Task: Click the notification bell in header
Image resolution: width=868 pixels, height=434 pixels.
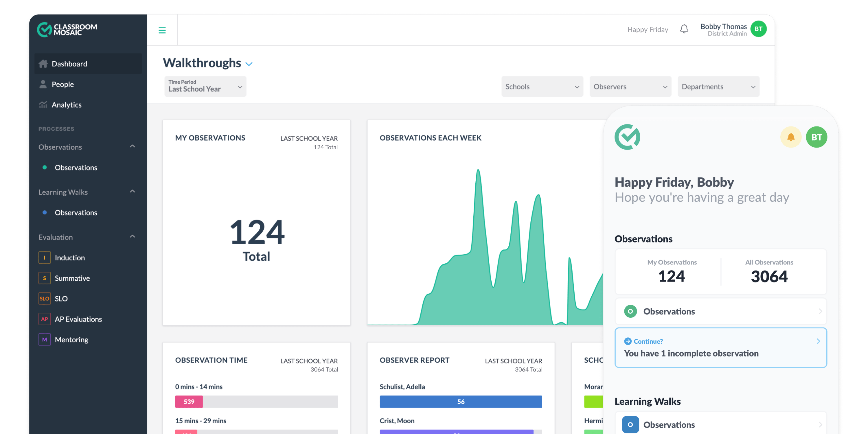Action: click(684, 29)
